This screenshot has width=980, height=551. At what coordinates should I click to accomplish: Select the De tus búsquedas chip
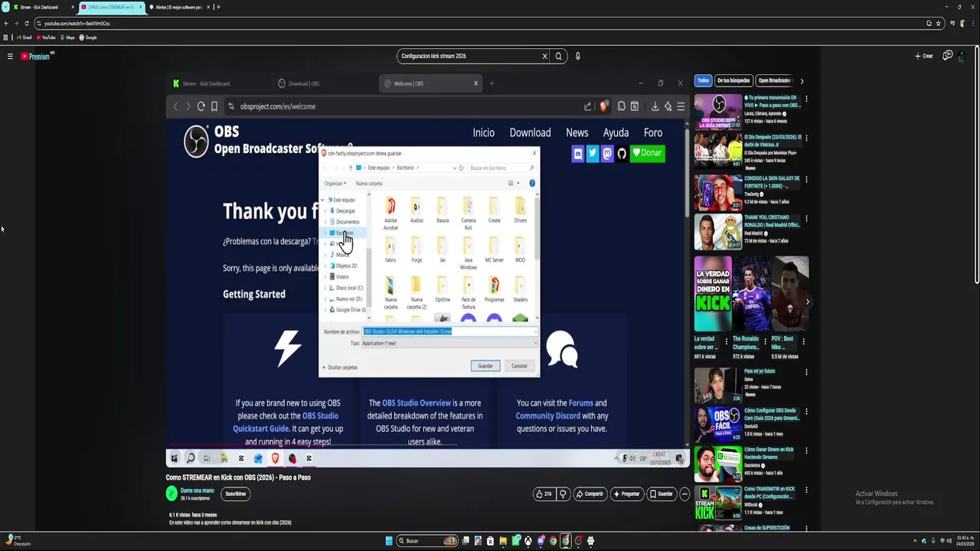coord(733,80)
